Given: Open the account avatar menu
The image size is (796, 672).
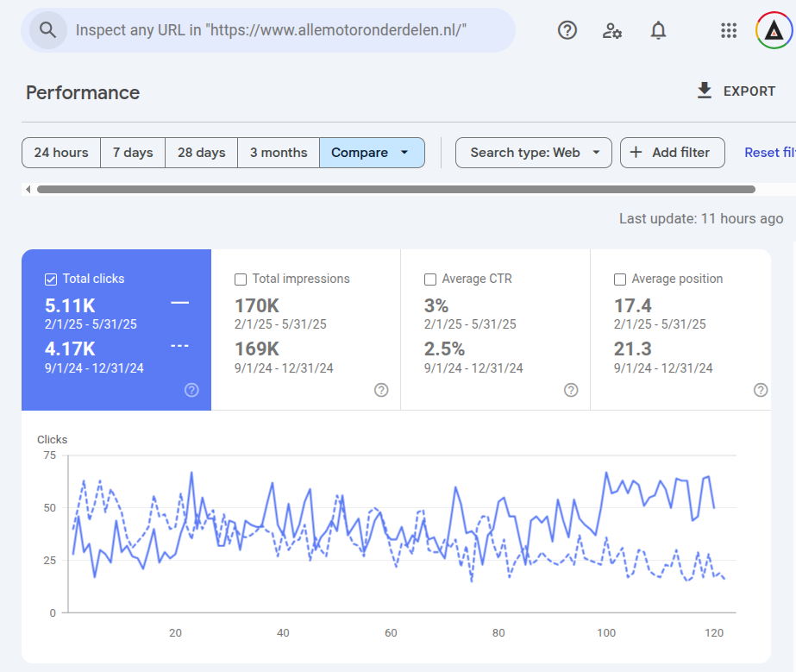Looking at the screenshot, I should [774, 30].
